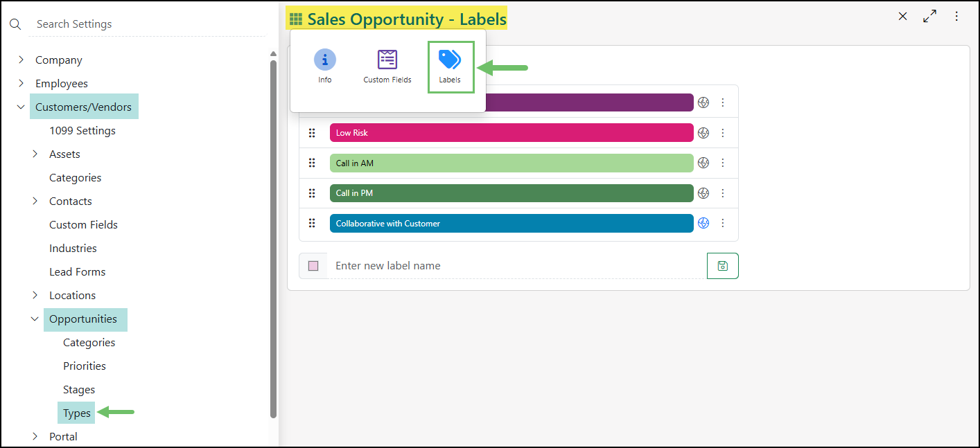Open the Info tab icon
This screenshot has height=448, width=980.
[325, 66]
